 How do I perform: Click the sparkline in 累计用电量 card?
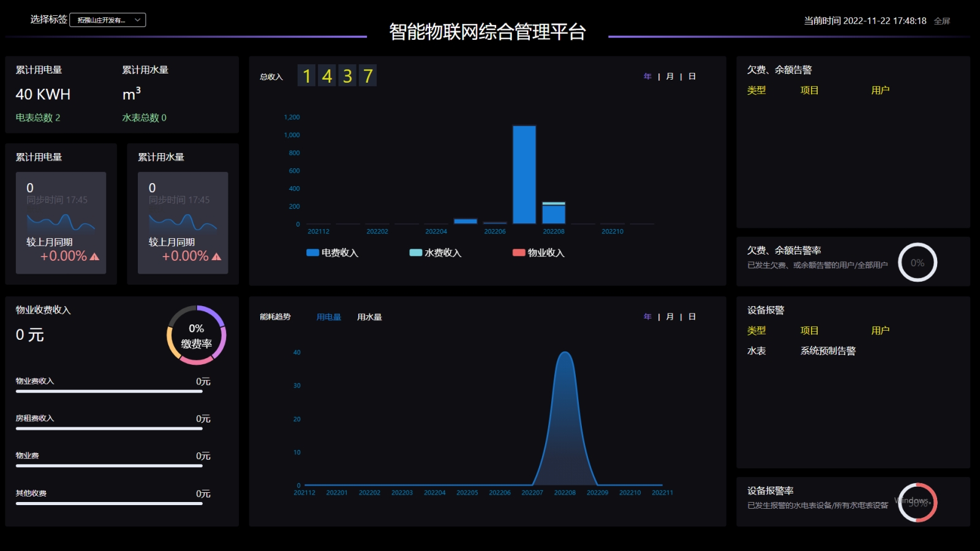(61, 222)
